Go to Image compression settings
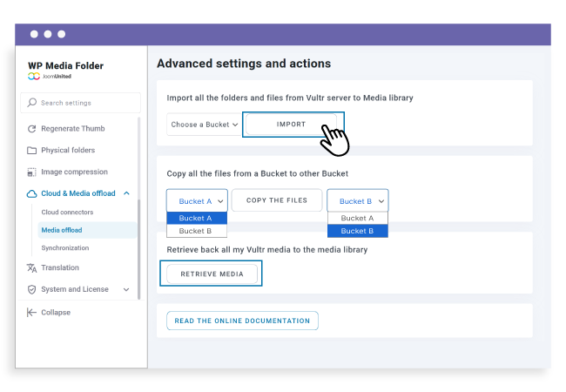 pos(74,172)
